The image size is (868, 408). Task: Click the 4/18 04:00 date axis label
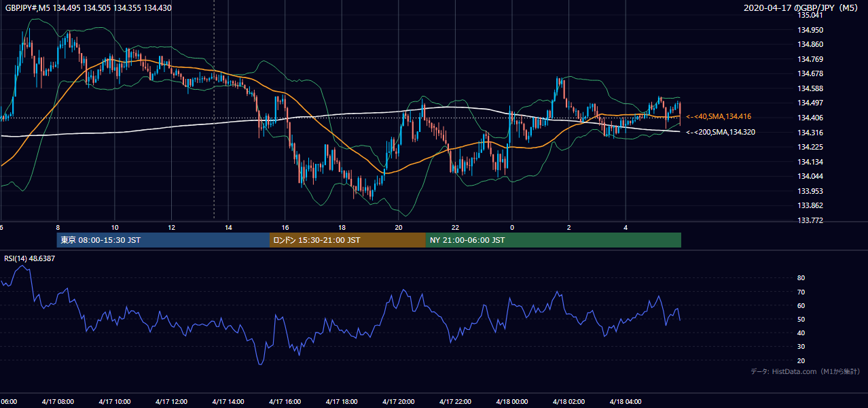(625, 402)
